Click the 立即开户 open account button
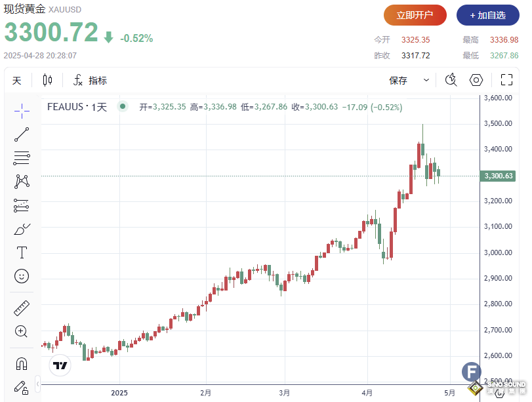Viewport: 532px width, 402px height. [x=415, y=15]
